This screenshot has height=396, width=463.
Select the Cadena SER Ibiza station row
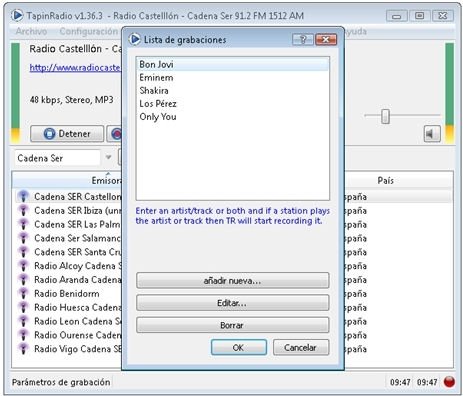67,211
